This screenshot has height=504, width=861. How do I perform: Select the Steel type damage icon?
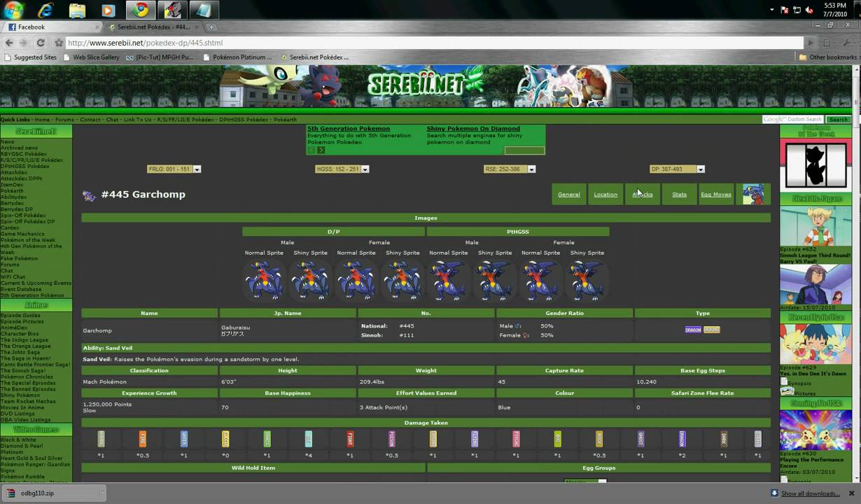coord(757,439)
